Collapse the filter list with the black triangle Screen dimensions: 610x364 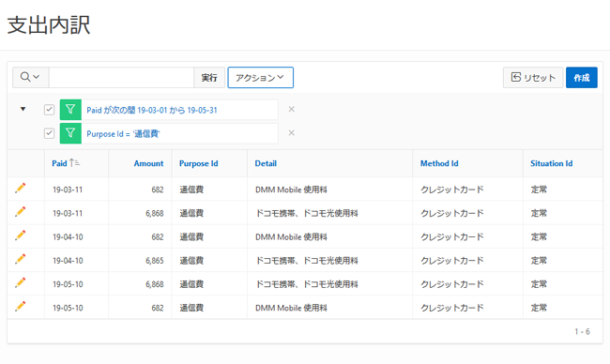[23, 109]
